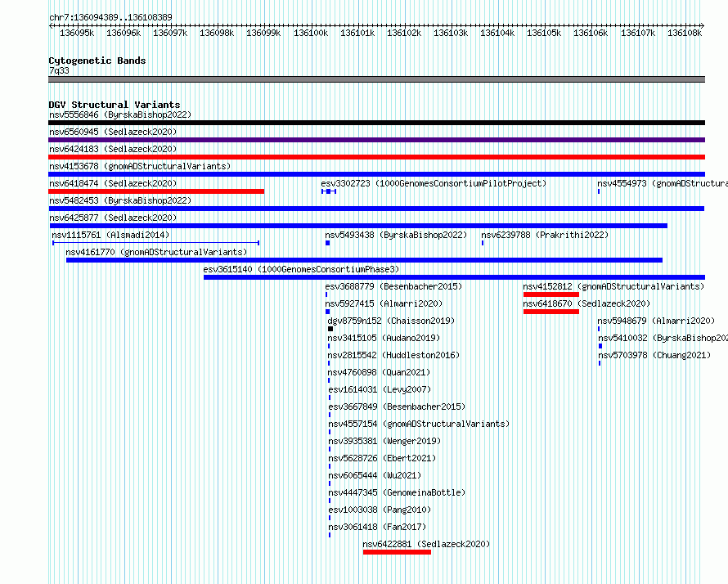
Task: Open esv3667849 (Besenbacher2015) label
Action: point(397,407)
